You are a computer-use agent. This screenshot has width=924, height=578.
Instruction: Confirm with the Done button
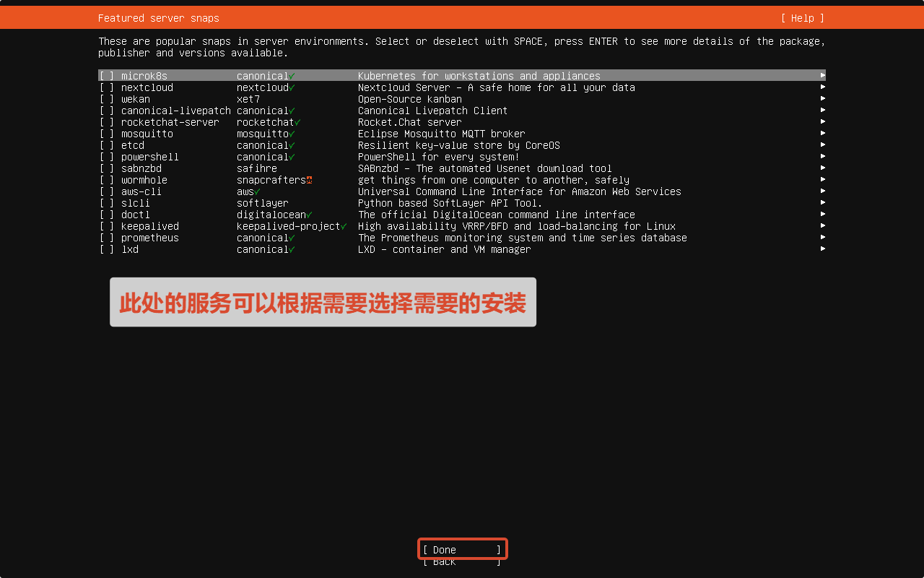(462, 550)
